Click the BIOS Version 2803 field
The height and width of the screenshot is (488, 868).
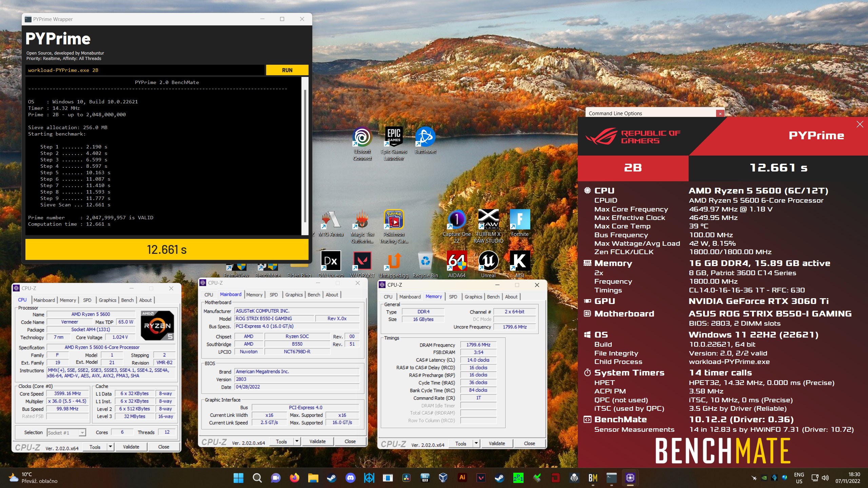pyautogui.click(x=297, y=379)
